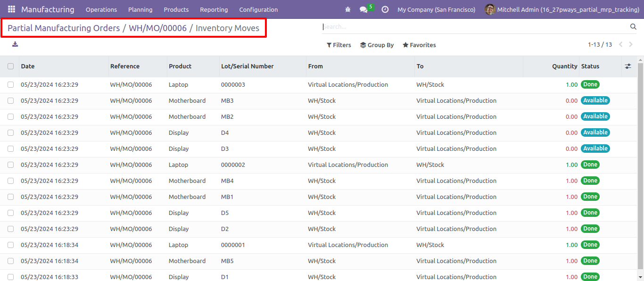The height and width of the screenshot is (281, 644).
Task: Go to previous page arrow
Action: [x=620, y=45]
